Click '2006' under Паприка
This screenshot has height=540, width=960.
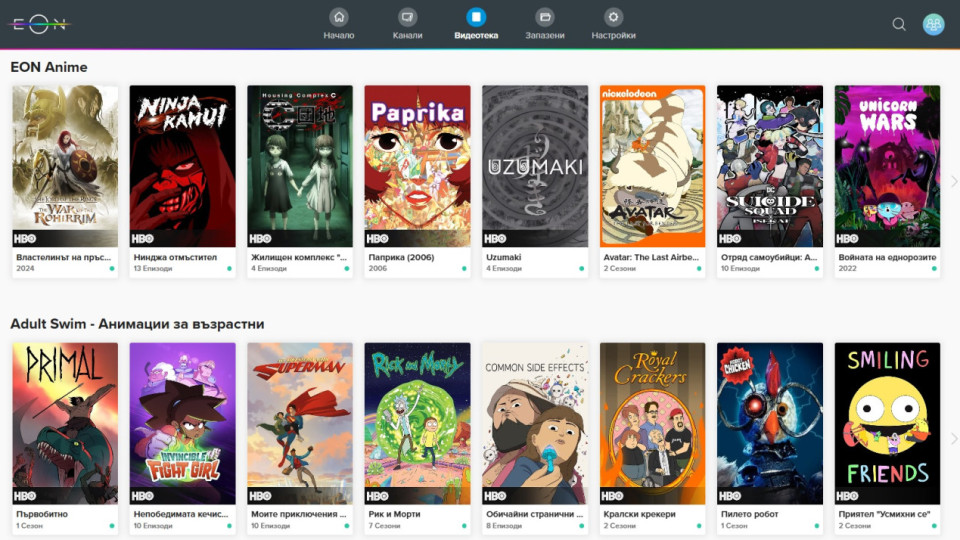pyautogui.click(x=378, y=269)
